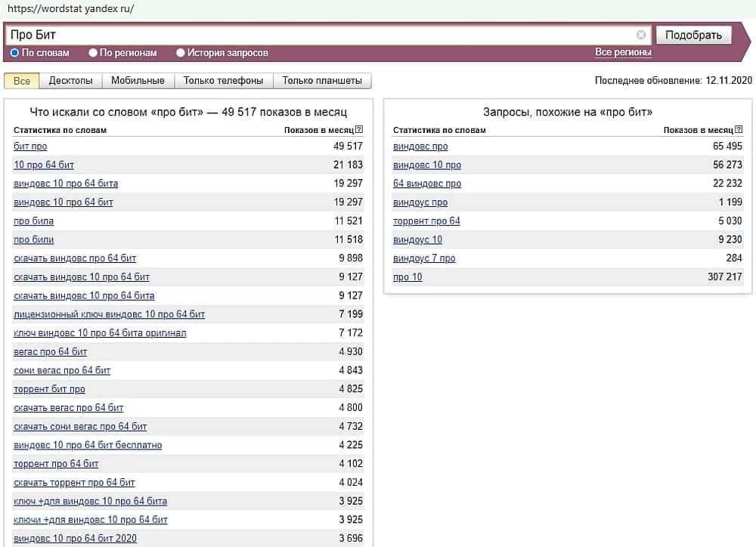Switch to the 'Все' devices tab
This screenshot has width=756, height=547.
[x=22, y=81]
